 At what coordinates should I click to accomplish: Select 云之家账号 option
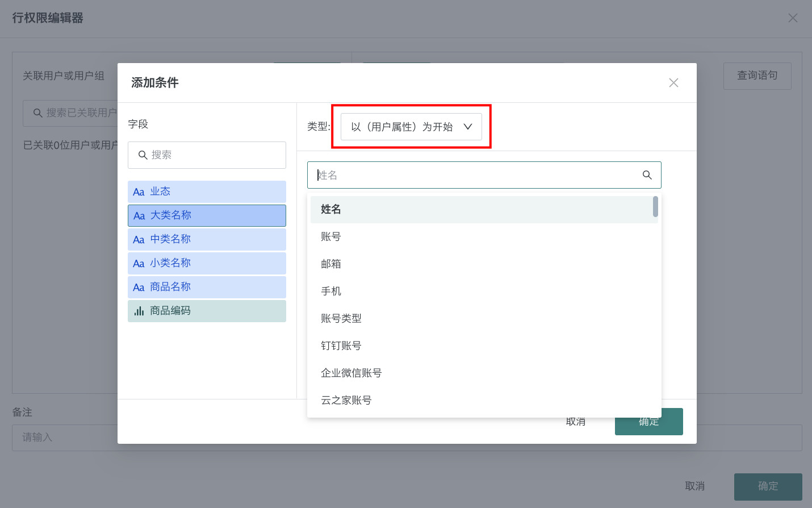coord(346,401)
